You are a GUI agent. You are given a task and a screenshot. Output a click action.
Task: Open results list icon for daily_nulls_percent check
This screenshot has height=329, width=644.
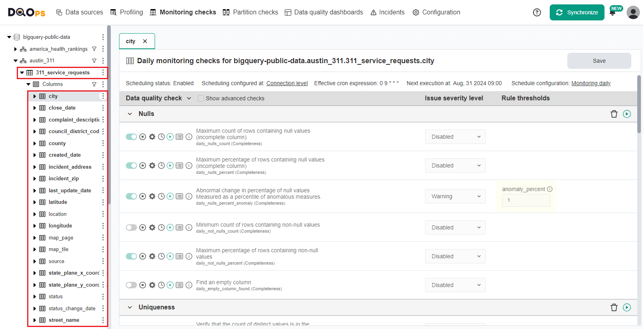[179, 165]
